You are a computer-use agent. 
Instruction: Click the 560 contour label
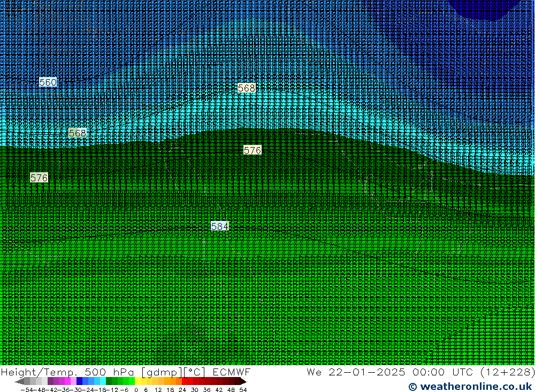pos(48,82)
